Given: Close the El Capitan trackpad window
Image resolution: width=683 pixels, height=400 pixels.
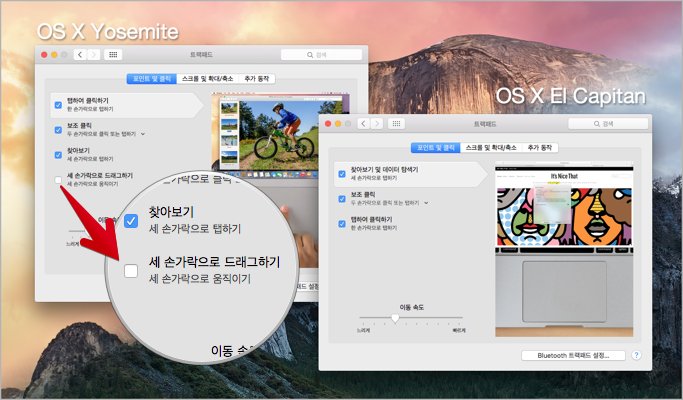Looking at the screenshot, I should (328, 124).
